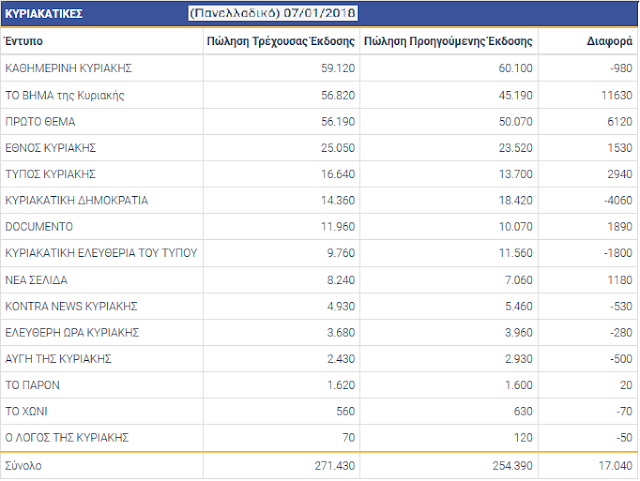Click difference value -530
This screenshot has width=640, height=481.
point(621,306)
